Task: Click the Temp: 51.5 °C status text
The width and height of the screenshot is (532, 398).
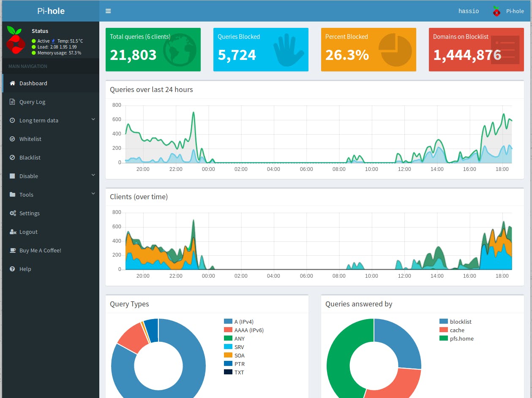Action: point(70,41)
